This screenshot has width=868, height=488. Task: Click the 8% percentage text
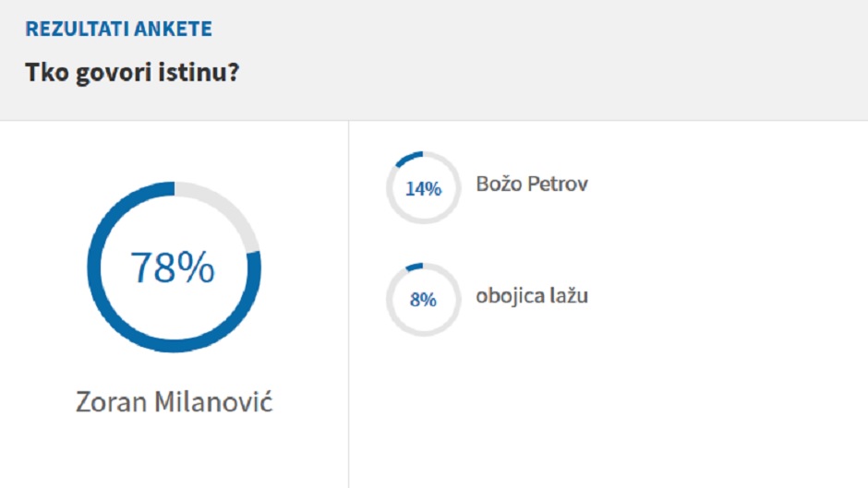[x=423, y=300]
